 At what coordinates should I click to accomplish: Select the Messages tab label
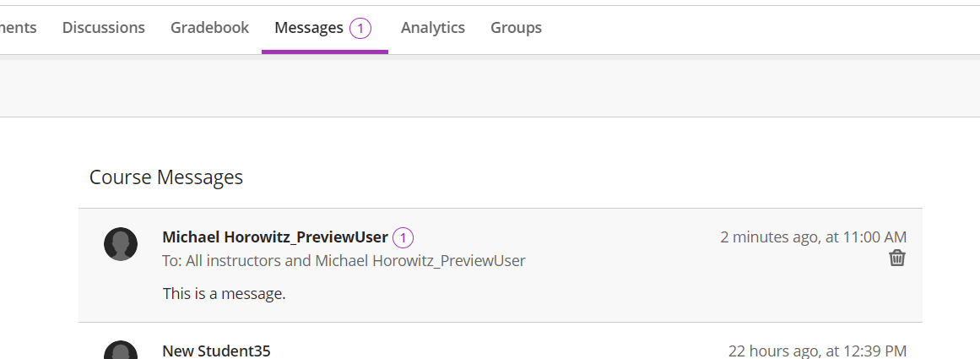[x=308, y=28]
